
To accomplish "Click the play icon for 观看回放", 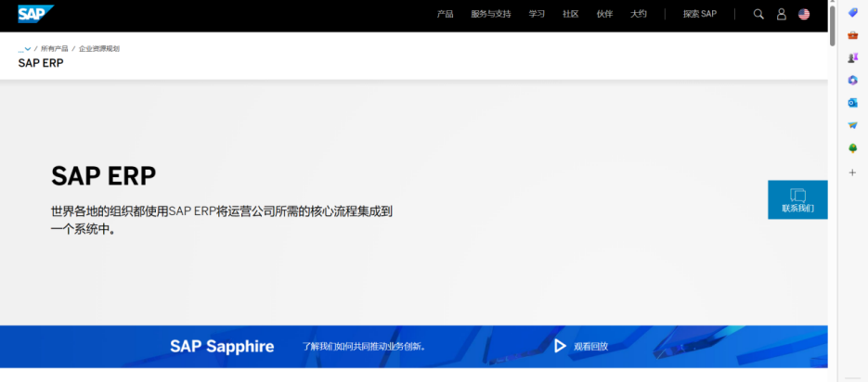I will coord(560,346).
